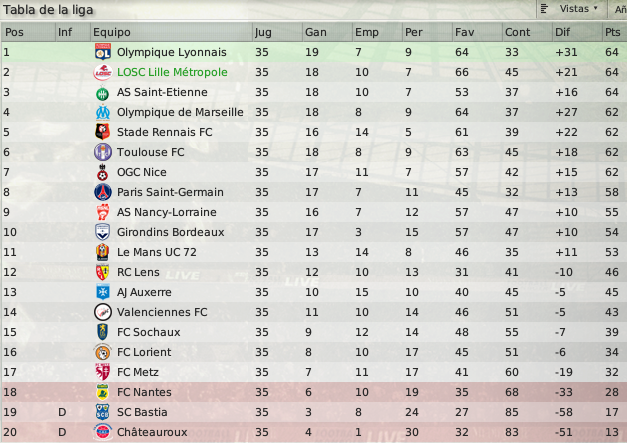Image resolution: width=627 pixels, height=443 pixels.
Task: Click the Paris Saint-Germain club badge
Action: point(103,192)
